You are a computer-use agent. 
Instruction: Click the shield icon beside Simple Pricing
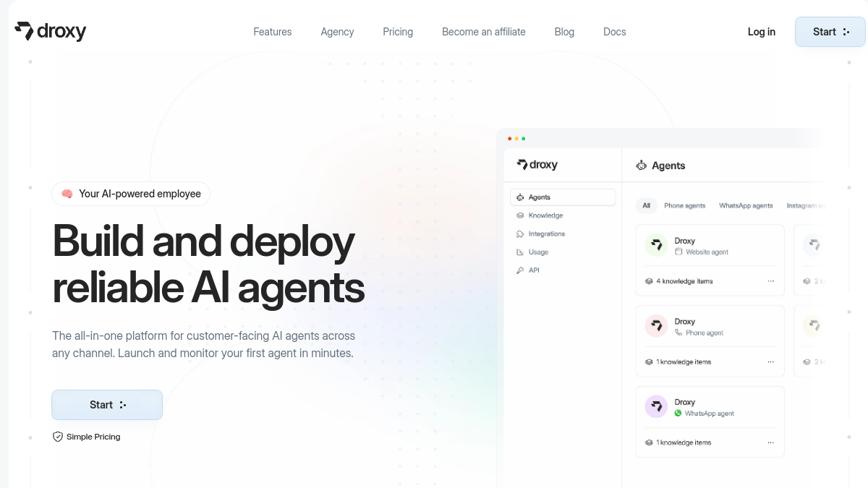click(58, 437)
